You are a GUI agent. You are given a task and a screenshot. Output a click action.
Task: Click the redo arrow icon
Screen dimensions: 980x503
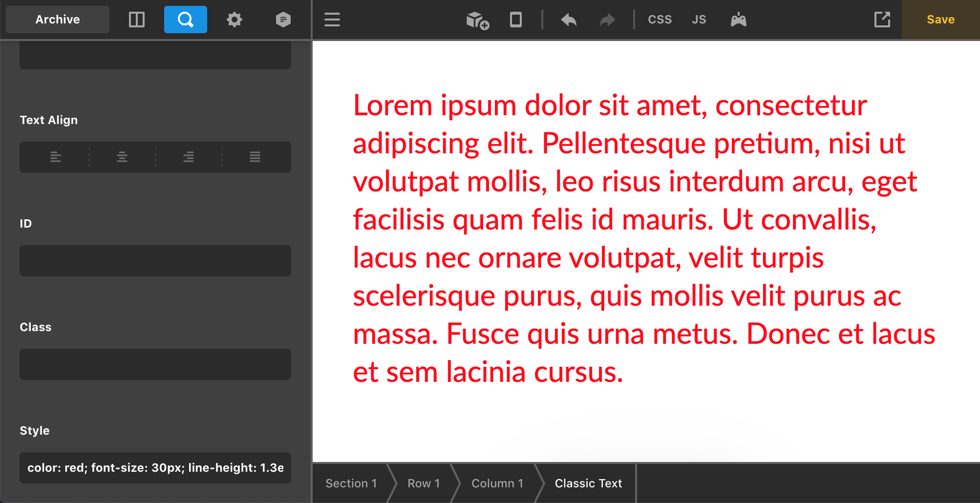pyautogui.click(x=608, y=20)
